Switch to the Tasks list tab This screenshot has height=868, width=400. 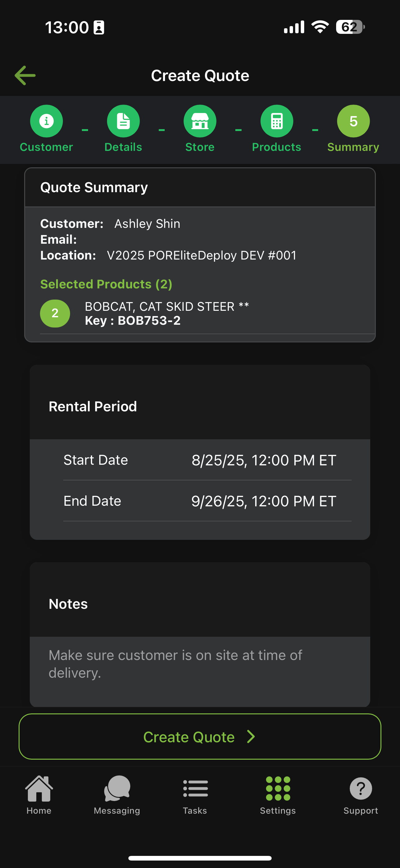coord(195,794)
